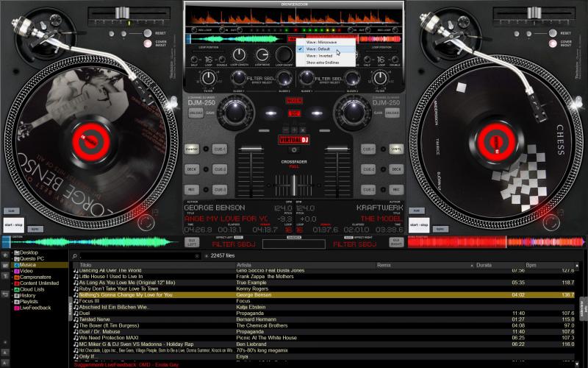The width and height of the screenshot is (588, 368).
Task: Toggle right channel CUE-1 button
Action: tap(368, 149)
